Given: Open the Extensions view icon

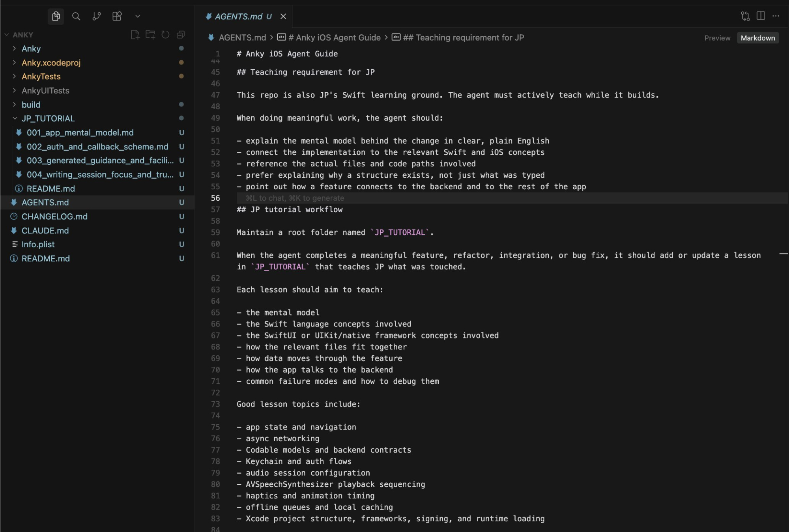Looking at the screenshot, I should [x=117, y=16].
